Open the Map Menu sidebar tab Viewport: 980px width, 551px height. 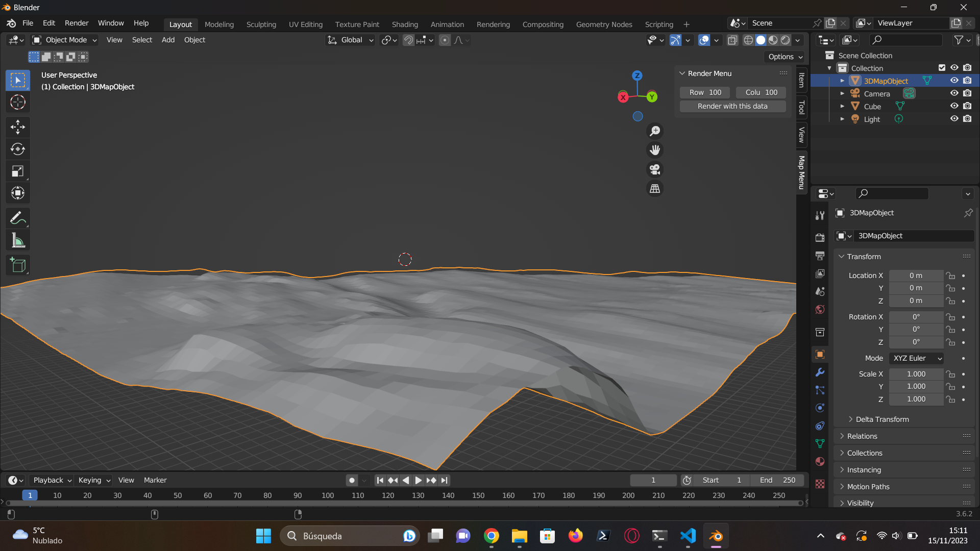(x=802, y=172)
